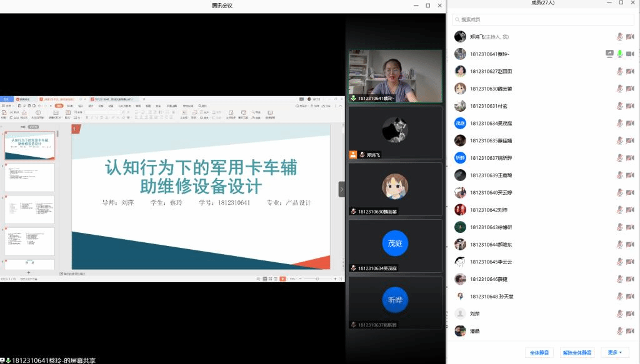
Task: Toggle the microphone for 1812310645李云云
Action: pos(619,262)
